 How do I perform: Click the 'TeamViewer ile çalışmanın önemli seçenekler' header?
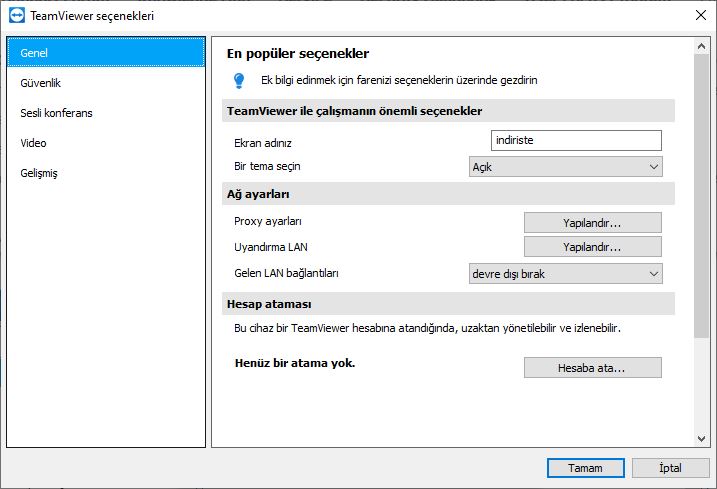448,111
